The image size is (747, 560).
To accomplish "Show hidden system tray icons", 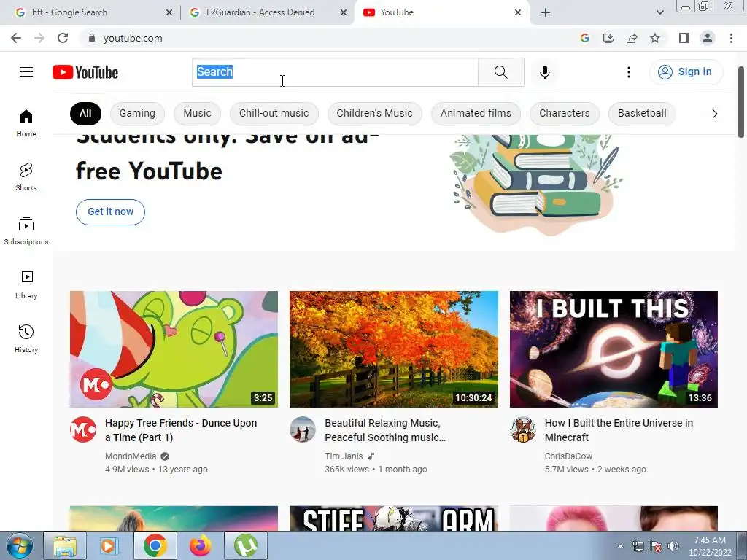I will (x=620, y=546).
